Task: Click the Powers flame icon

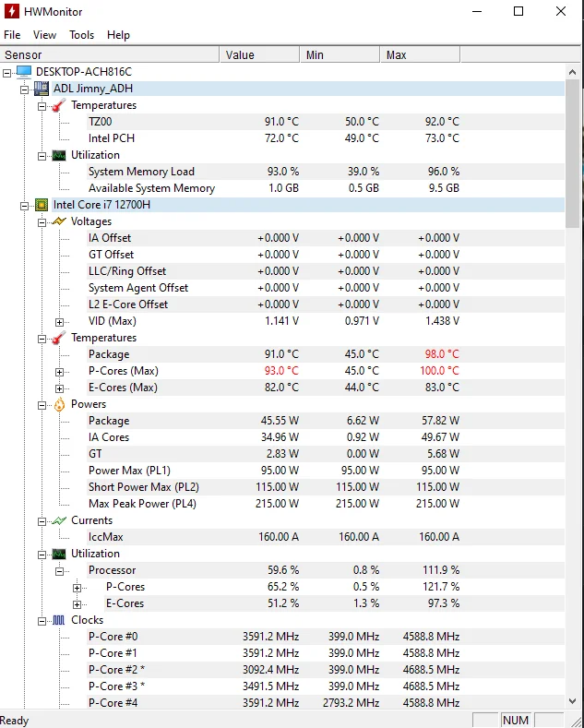Action: pos(59,404)
